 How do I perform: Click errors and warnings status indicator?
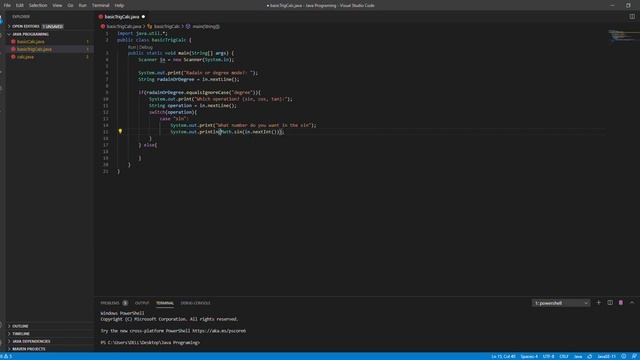tap(6, 356)
